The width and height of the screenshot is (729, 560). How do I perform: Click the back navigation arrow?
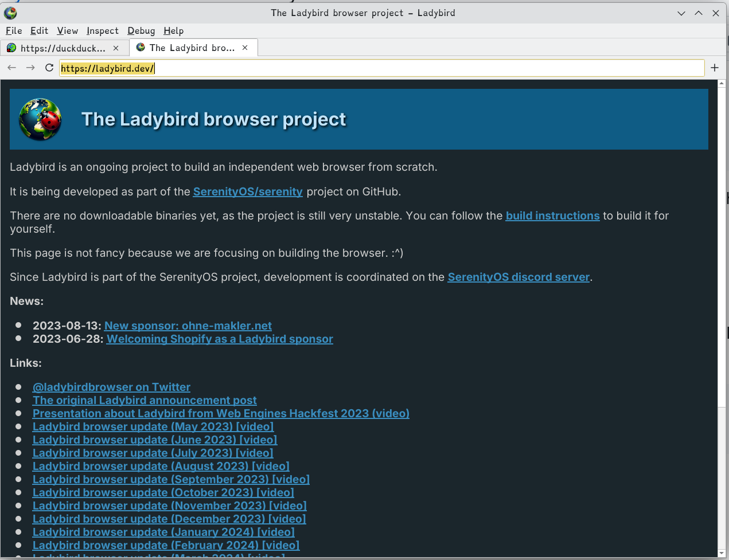(x=12, y=68)
